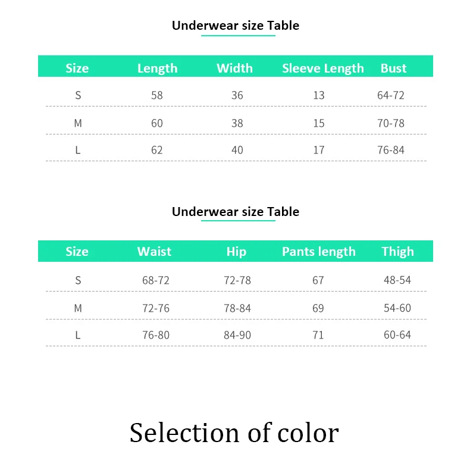Click the Width column header
The image size is (470, 476).
click(234, 68)
